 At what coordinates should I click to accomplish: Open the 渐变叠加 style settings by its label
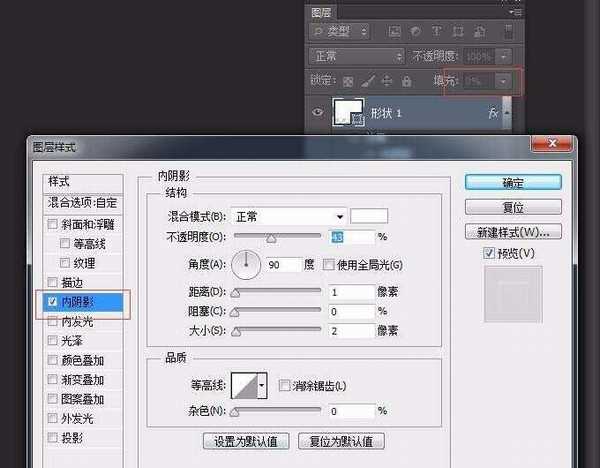pyautogui.click(x=83, y=380)
